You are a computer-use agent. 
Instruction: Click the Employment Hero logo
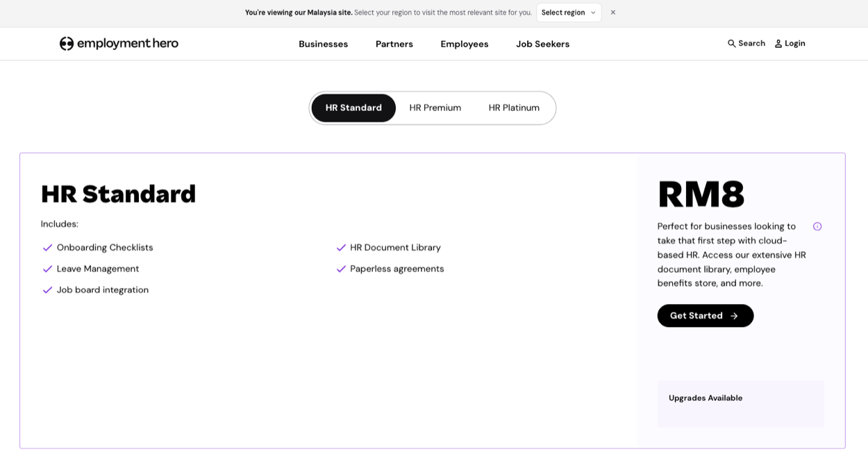pyautogui.click(x=119, y=44)
